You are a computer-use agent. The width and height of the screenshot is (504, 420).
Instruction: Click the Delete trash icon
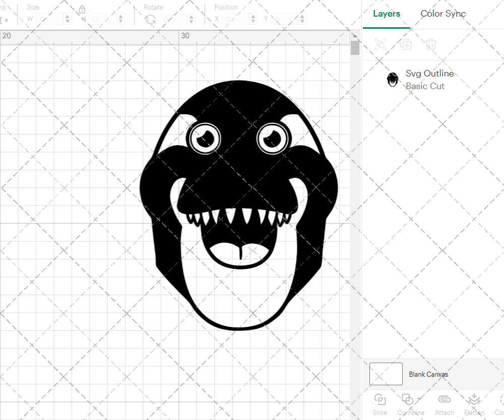tap(430, 44)
